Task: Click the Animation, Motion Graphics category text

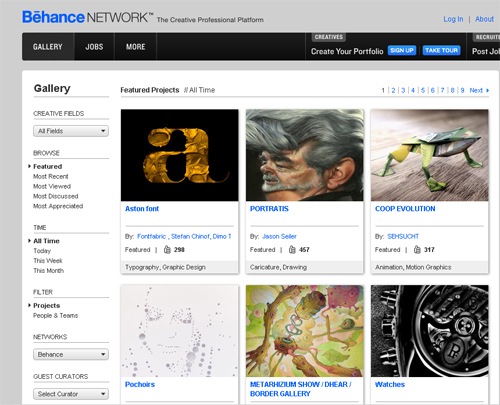Action: [x=413, y=267]
